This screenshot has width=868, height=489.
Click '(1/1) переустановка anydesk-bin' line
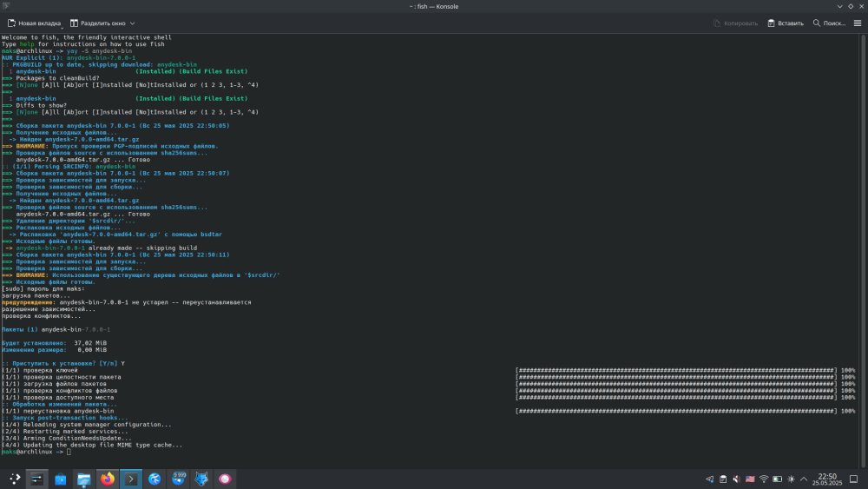click(57, 411)
